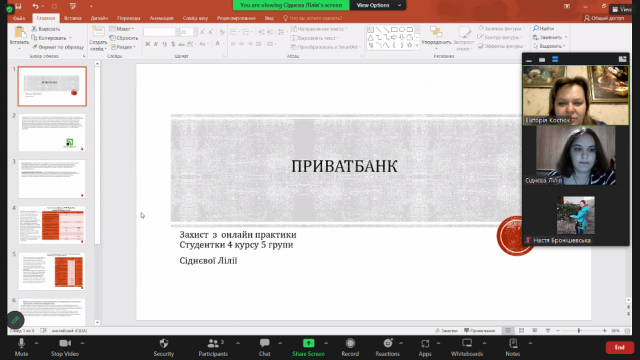Image resolution: width=640 pixels, height=360 pixels.
Task: Open Zoom Reactions
Action: point(387,347)
